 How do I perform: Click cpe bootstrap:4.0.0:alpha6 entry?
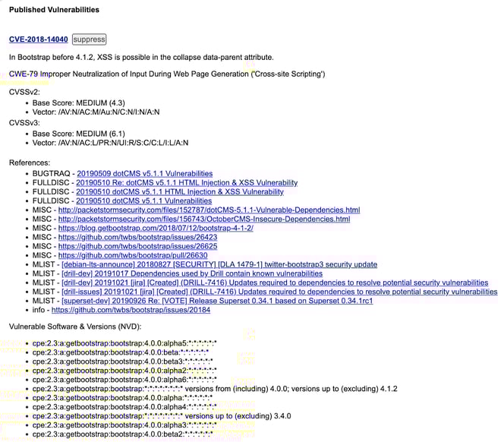[x=124, y=380]
